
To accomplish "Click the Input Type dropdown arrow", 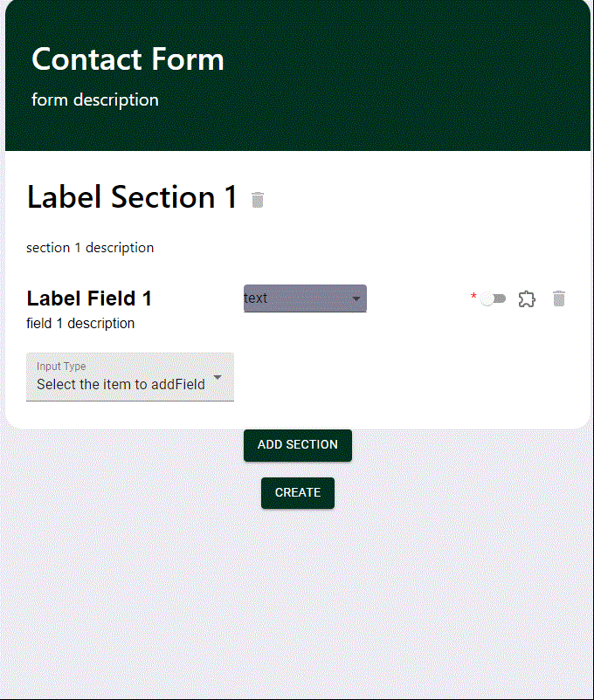I will click(x=218, y=377).
